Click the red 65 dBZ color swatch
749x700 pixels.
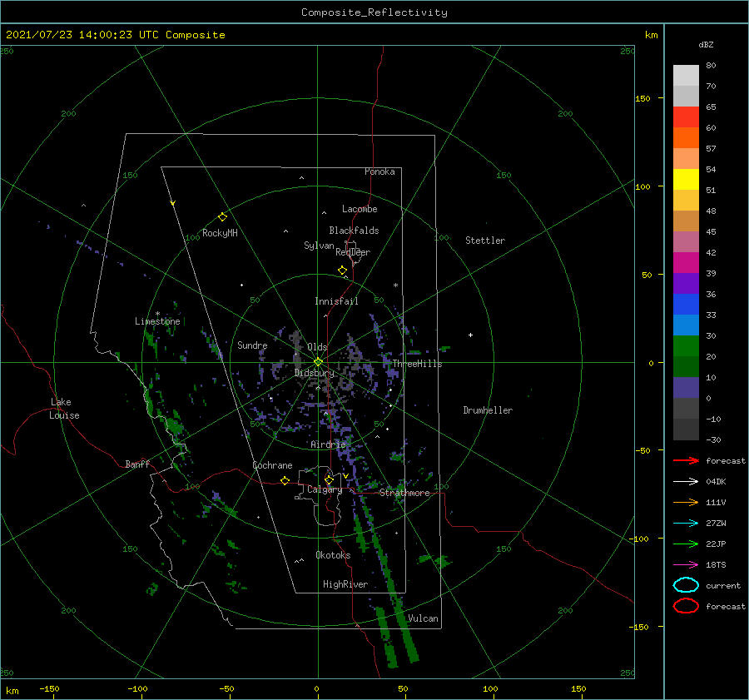(x=686, y=117)
